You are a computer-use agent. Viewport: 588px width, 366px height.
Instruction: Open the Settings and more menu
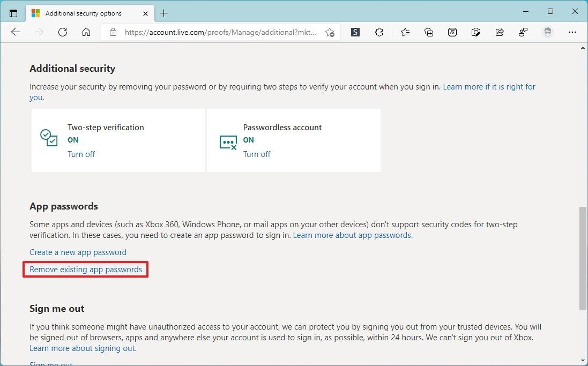572,32
